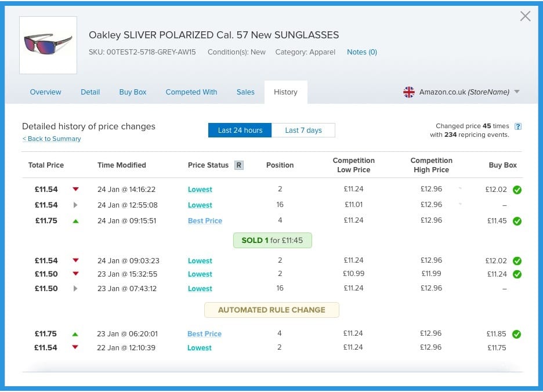Switch to the Competed With tab

tap(191, 92)
